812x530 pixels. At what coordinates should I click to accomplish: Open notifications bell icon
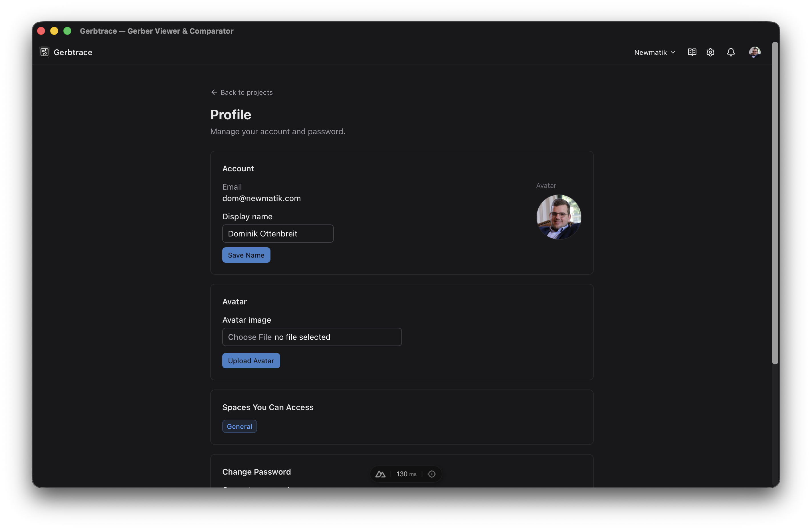tap(731, 52)
